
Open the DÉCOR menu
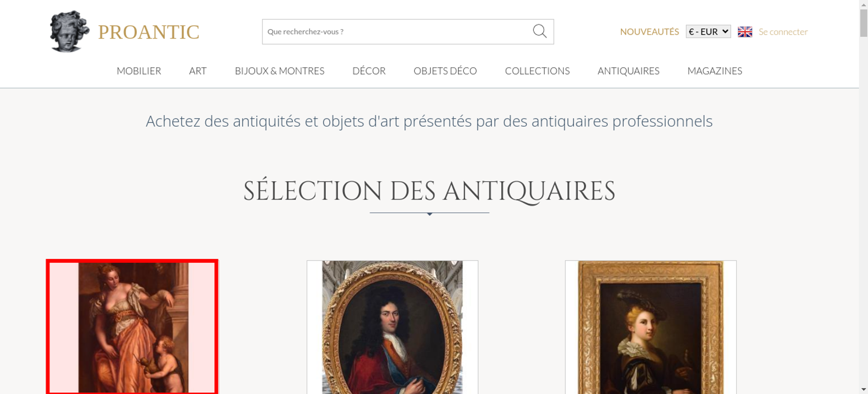tap(369, 71)
